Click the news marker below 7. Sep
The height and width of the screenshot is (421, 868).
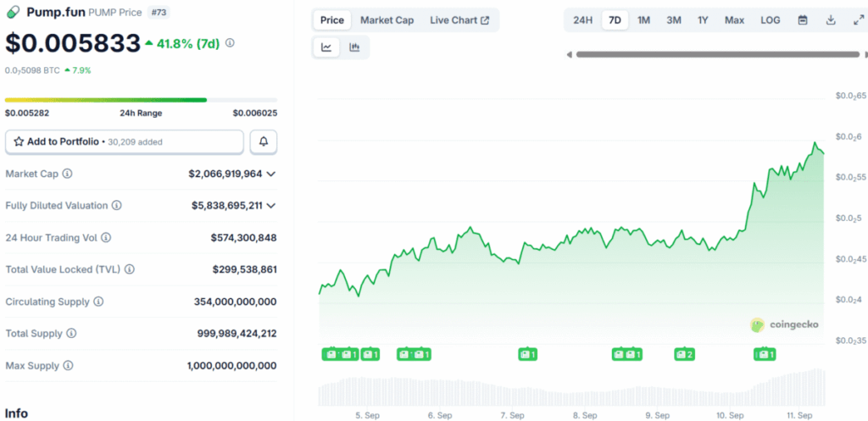tap(527, 355)
